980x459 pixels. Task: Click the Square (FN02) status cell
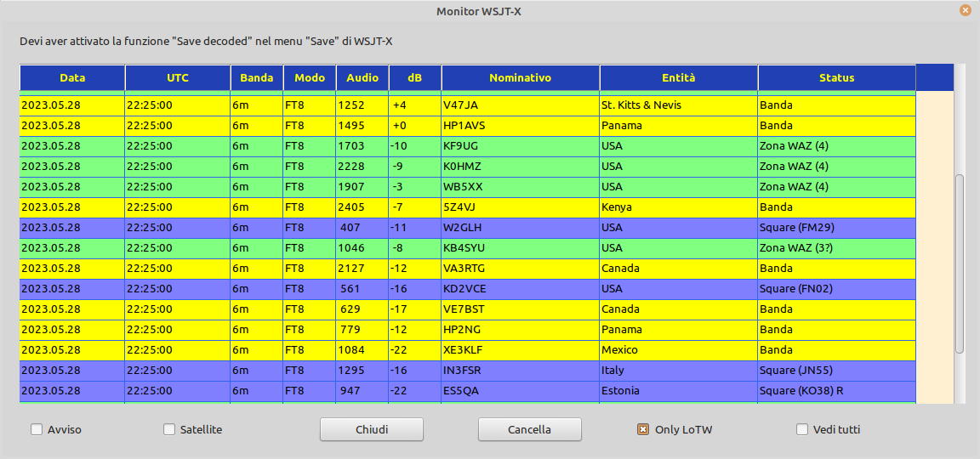click(x=836, y=288)
